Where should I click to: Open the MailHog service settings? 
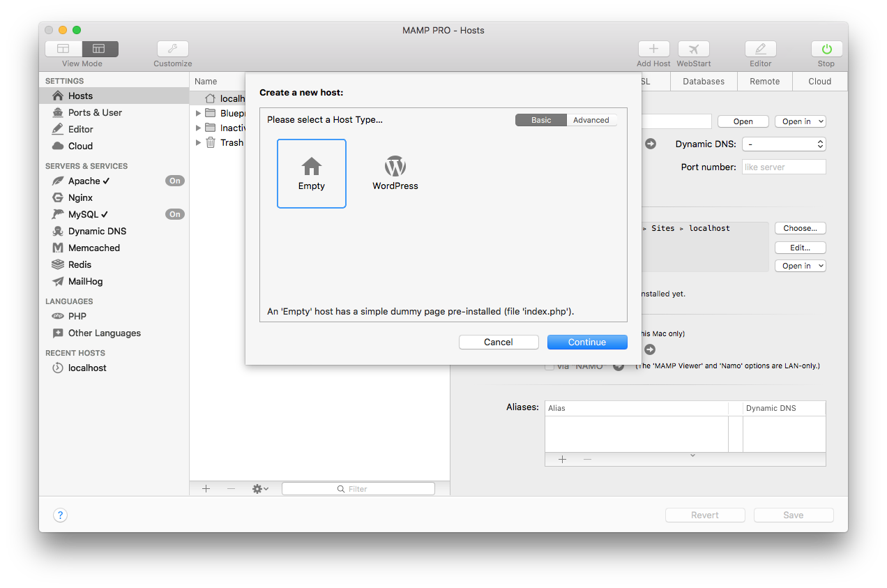pos(86,281)
